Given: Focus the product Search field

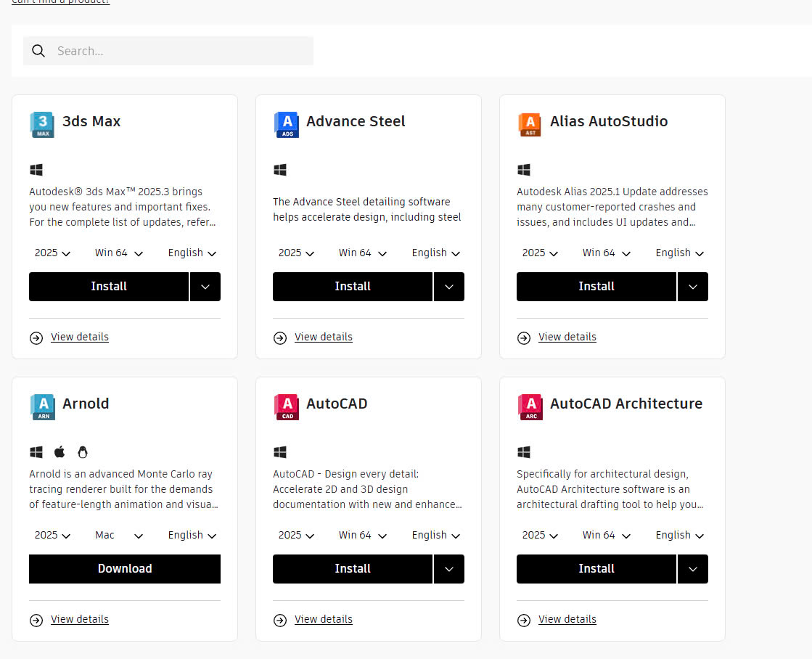Looking at the screenshot, I should [168, 51].
